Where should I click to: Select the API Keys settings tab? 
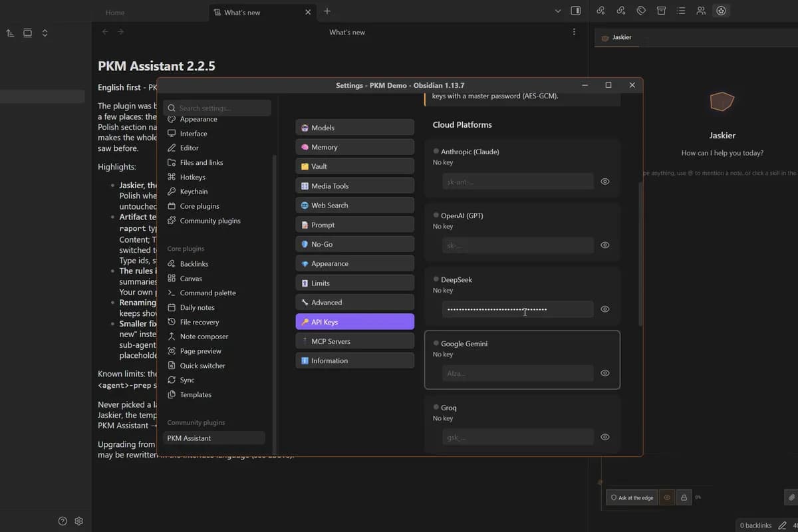(354, 322)
